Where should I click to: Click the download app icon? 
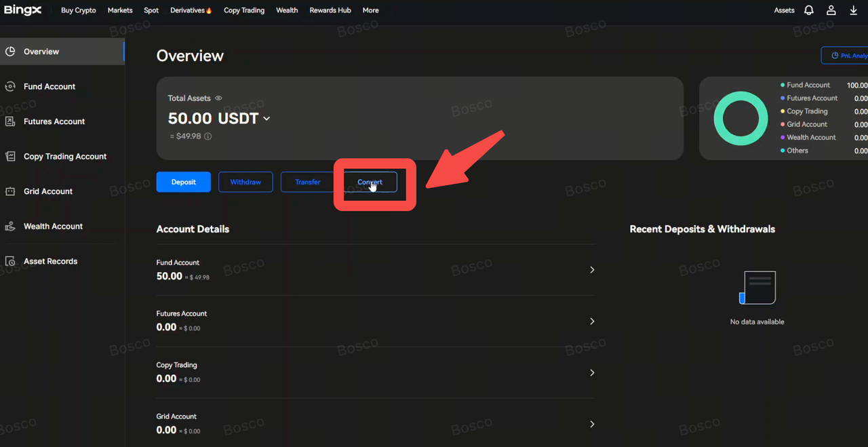(x=853, y=10)
